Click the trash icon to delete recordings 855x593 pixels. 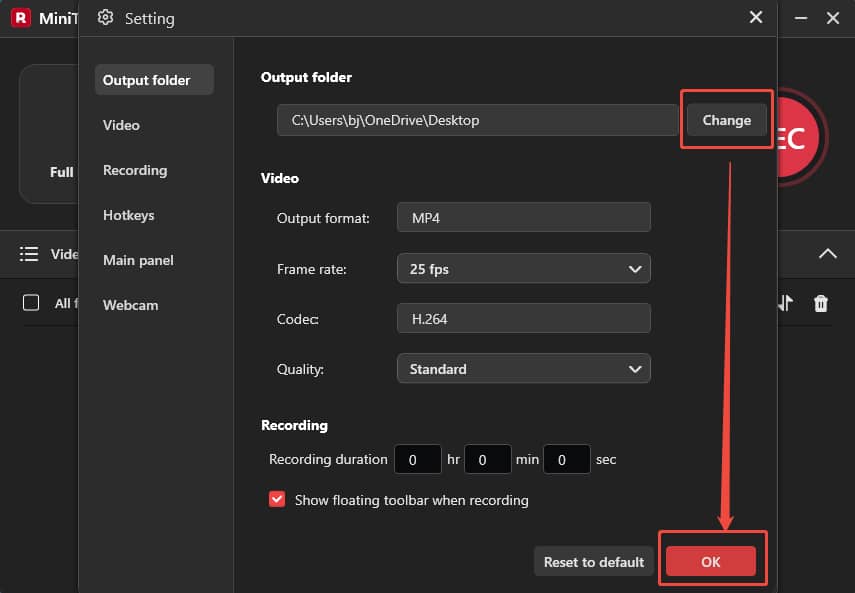point(820,303)
